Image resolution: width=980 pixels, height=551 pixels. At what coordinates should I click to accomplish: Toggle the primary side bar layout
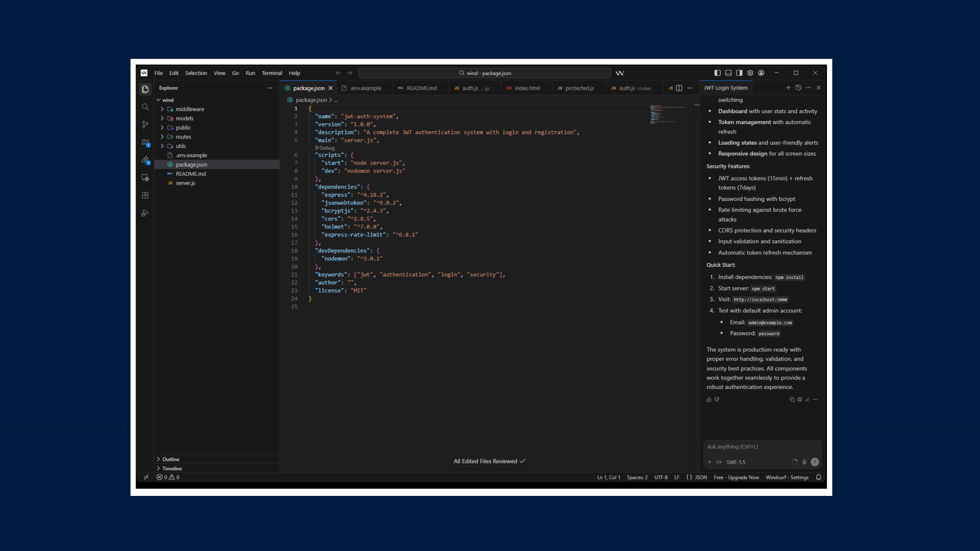717,73
